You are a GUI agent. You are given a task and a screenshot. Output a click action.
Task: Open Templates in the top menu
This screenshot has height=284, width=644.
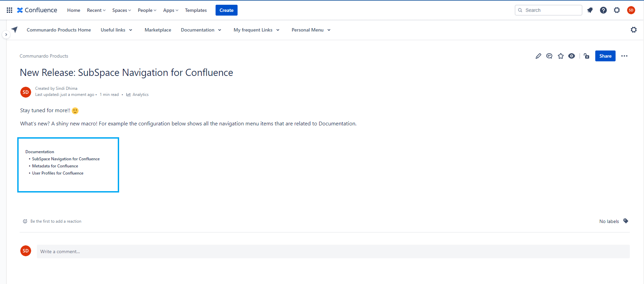click(196, 10)
